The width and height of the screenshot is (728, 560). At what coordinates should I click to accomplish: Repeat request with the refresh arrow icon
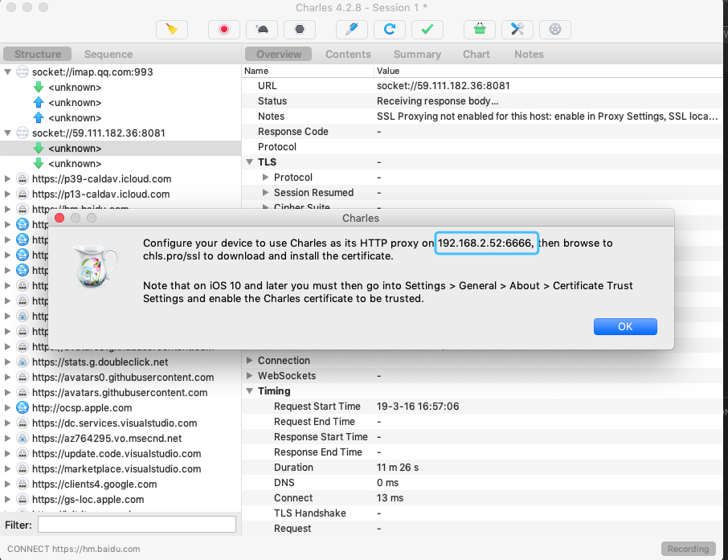tap(390, 29)
